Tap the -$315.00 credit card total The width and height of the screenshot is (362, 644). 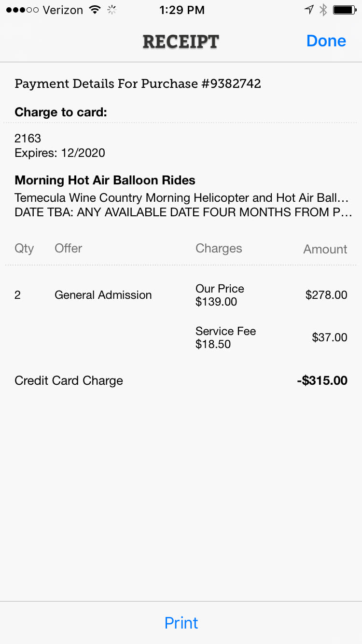(322, 380)
